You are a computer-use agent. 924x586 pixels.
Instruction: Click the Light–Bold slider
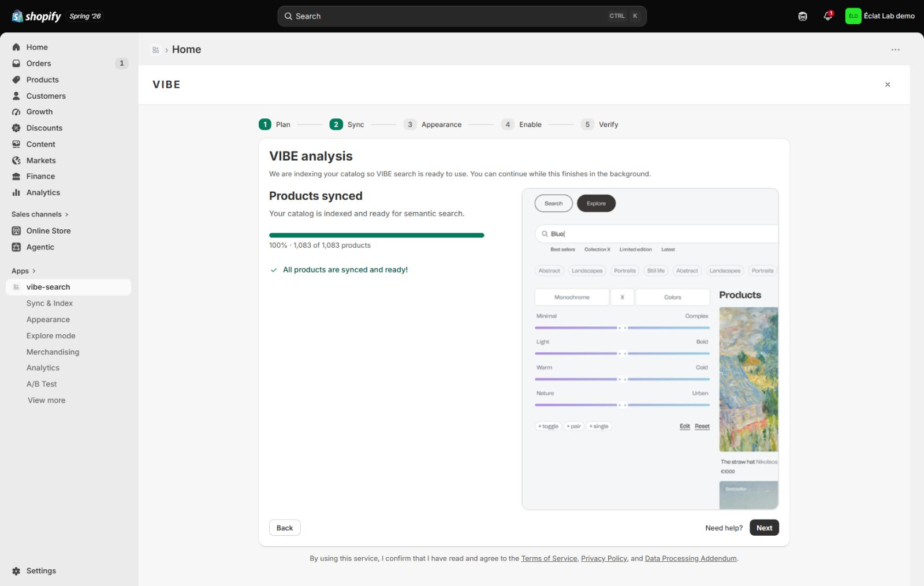pos(622,353)
